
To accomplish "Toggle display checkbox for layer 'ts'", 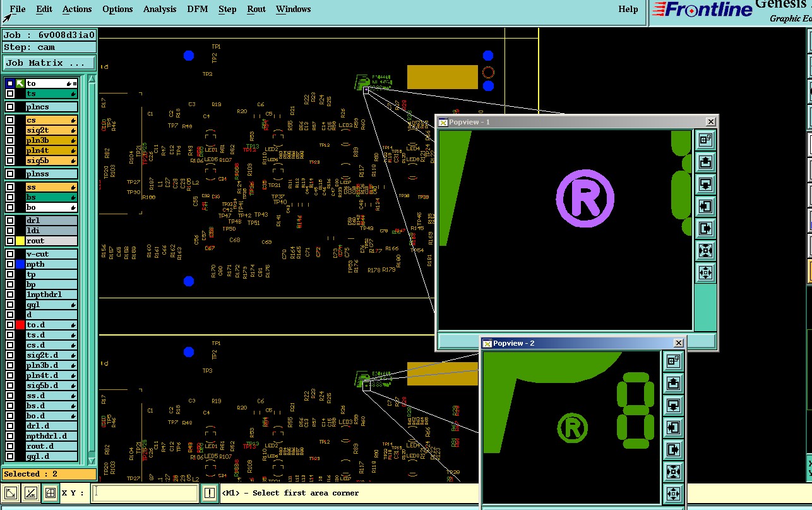I will point(9,94).
